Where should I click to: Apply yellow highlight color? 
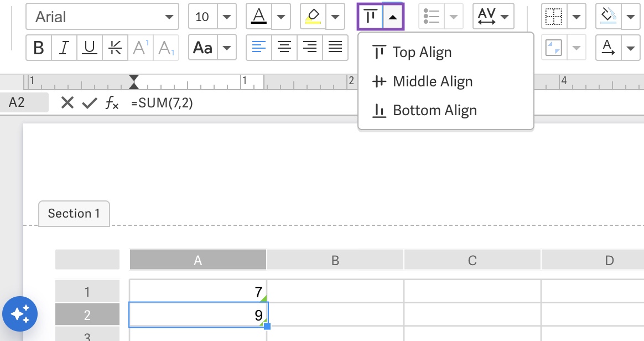tap(313, 17)
